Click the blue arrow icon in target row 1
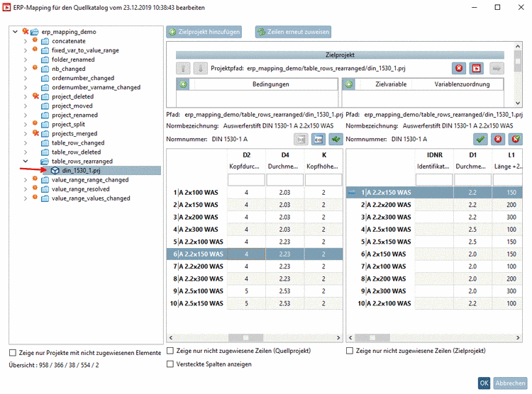 pyautogui.click(x=352, y=193)
